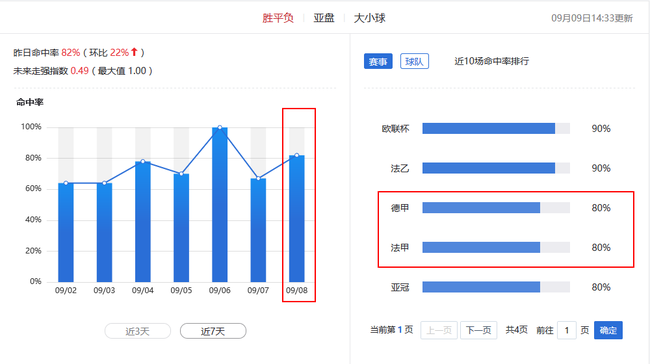Screen dimensions: 650x364
Task: Click the red up arrow beside 22%
Action: coord(134,52)
